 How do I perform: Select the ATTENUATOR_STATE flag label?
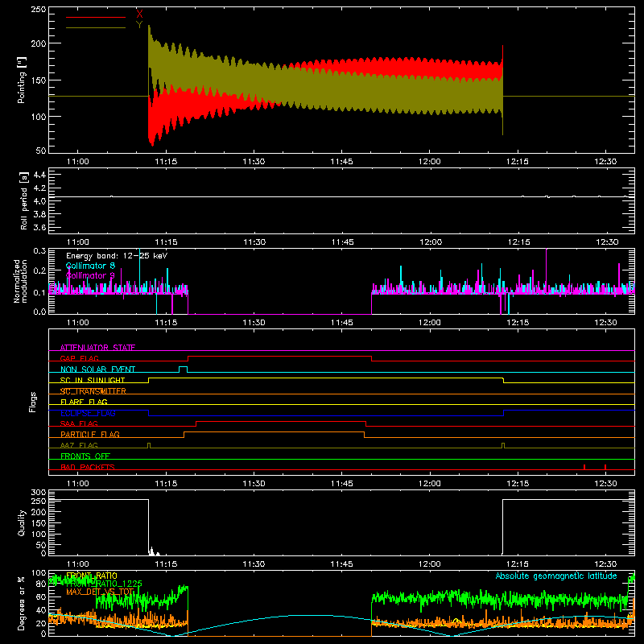coord(97,348)
